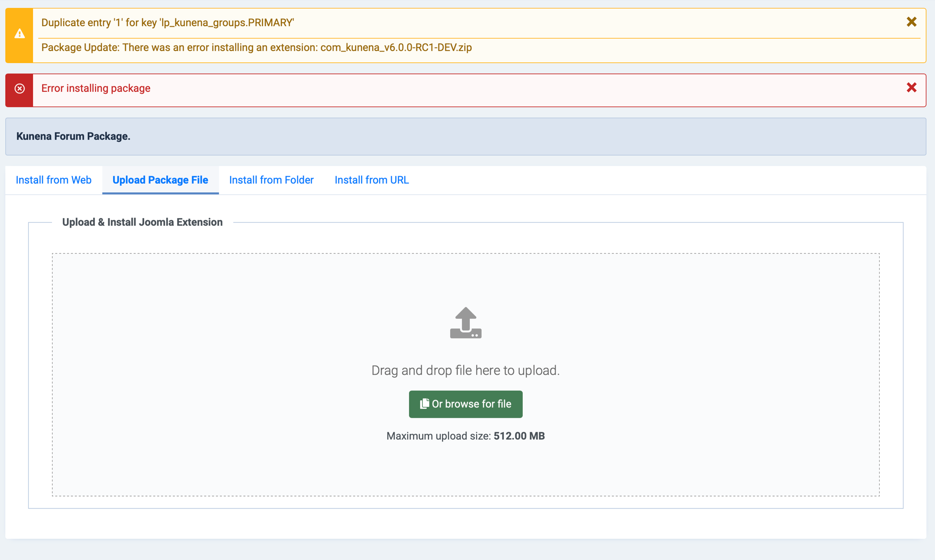Click the 512.00 MB size value
Screen dimensions: 935x560
[x=519, y=436]
